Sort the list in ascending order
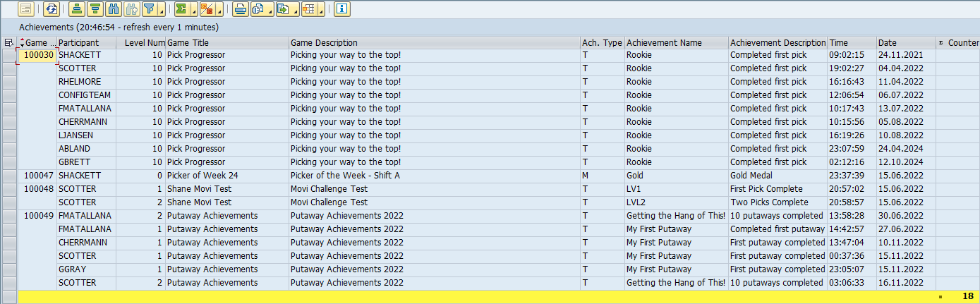 click(77, 9)
